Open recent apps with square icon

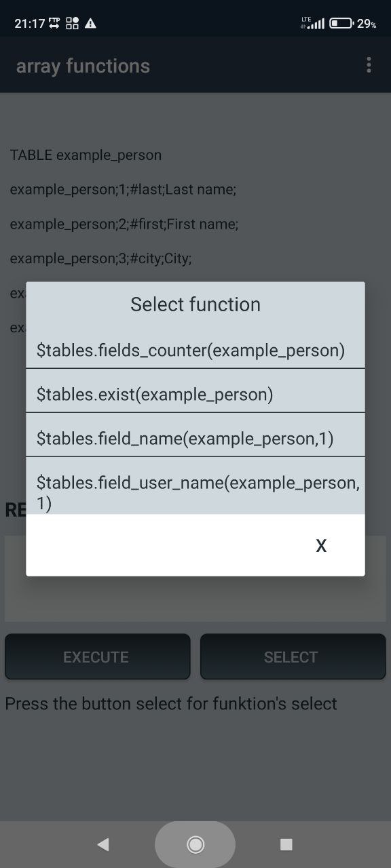click(286, 844)
